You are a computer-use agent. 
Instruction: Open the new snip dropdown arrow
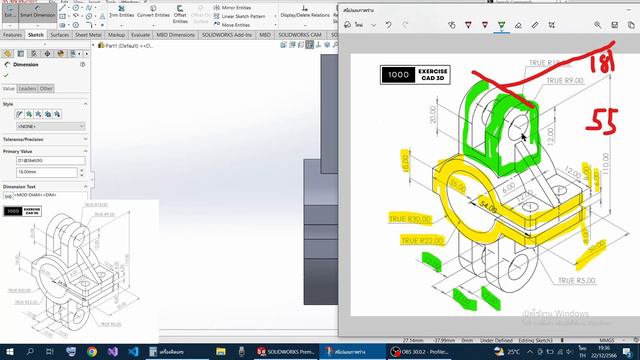pyautogui.click(x=373, y=25)
